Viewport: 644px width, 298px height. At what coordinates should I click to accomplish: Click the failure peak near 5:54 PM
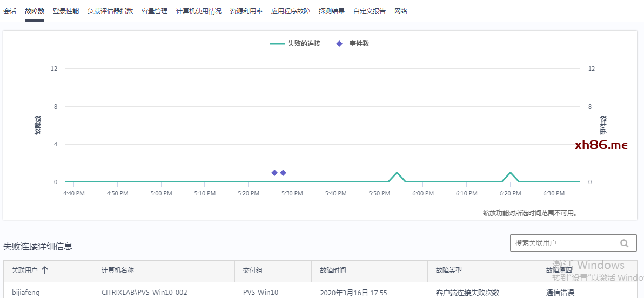coord(397,173)
